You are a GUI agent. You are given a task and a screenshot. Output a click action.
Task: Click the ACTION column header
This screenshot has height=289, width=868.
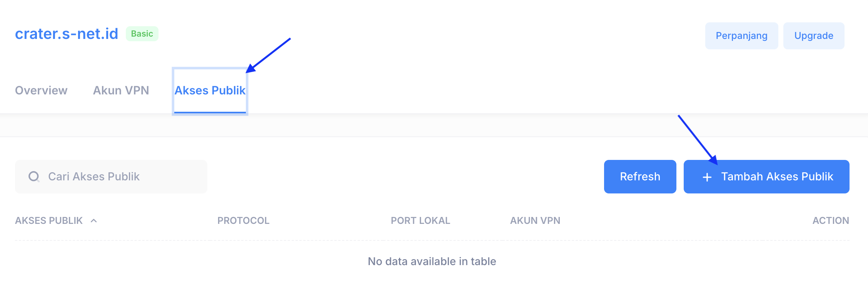[831, 220]
